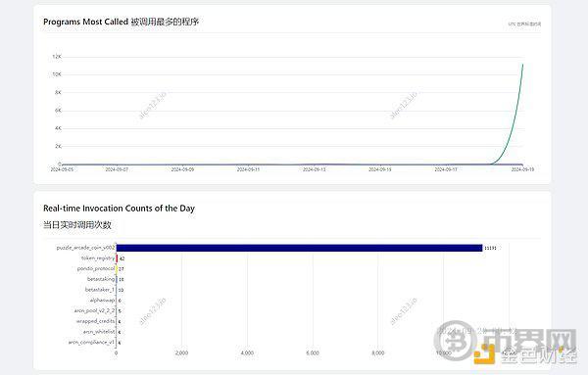Image resolution: width=588 pixels, height=375 pixels.
Task: Click the 10K y-axis gridline label
Action: [57, 74]
